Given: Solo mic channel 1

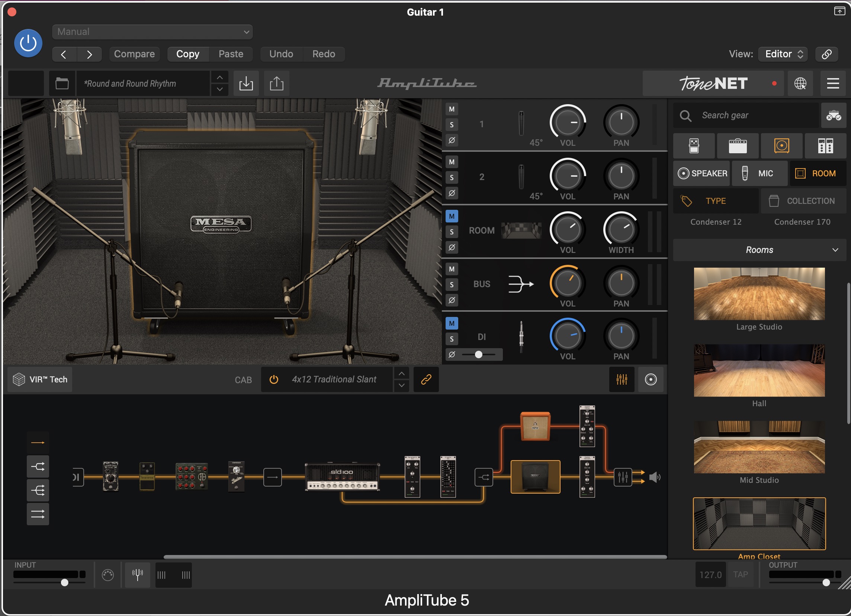Looking at the screenshot, I should [x=452, y=125].
